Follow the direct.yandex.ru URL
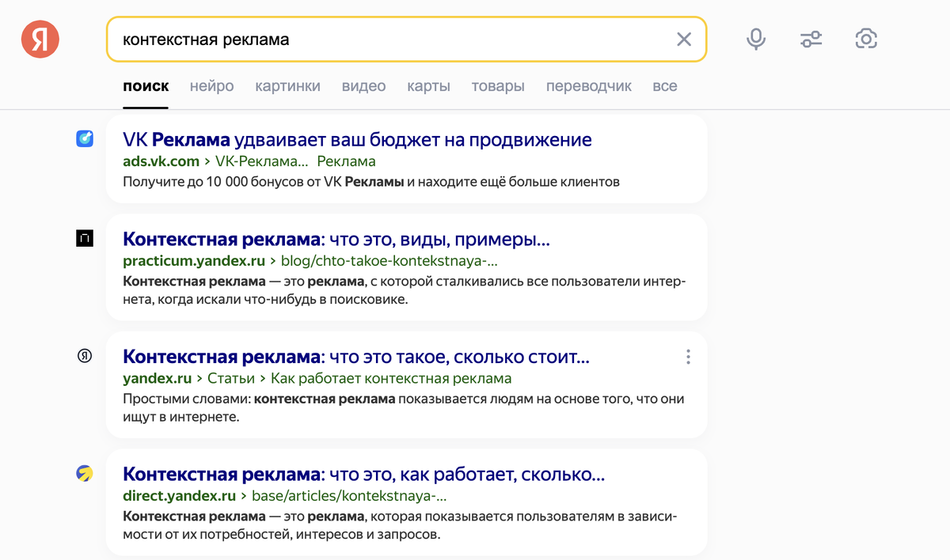The image size is (950, 560). click(180, 496)
